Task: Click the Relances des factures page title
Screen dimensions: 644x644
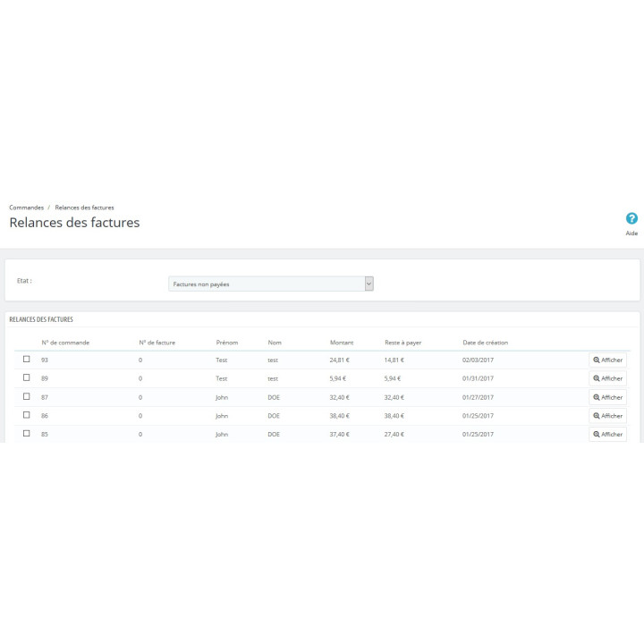Action: pos(74,223)
